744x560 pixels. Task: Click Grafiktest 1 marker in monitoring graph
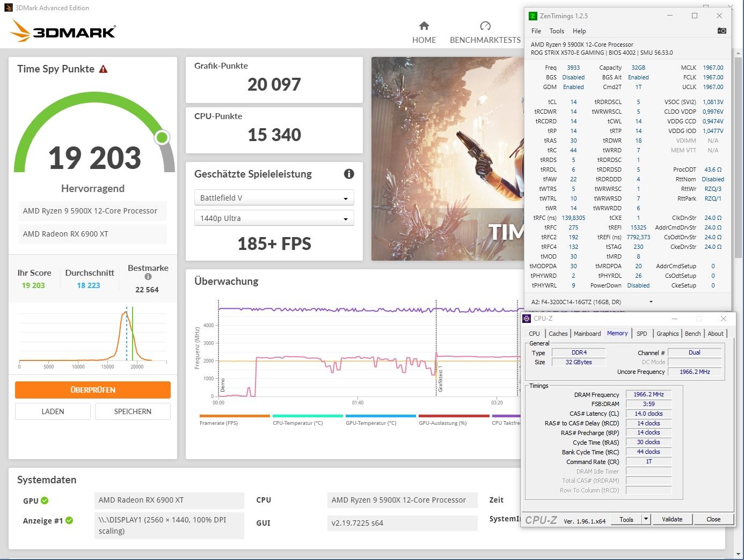(x=440, y=380)
